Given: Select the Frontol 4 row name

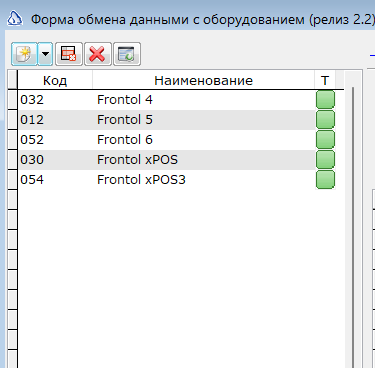Looking at the screenshot, I should tap(125, 100).
